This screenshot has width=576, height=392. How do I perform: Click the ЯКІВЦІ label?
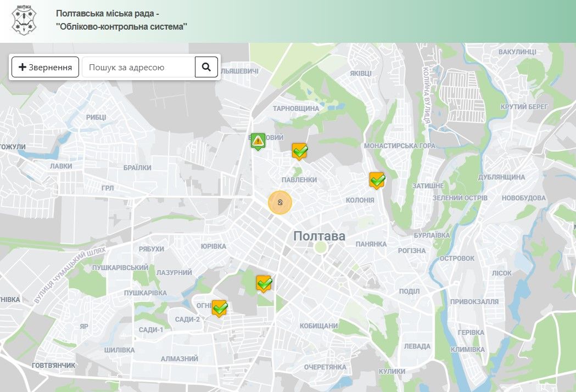point(361,73)
